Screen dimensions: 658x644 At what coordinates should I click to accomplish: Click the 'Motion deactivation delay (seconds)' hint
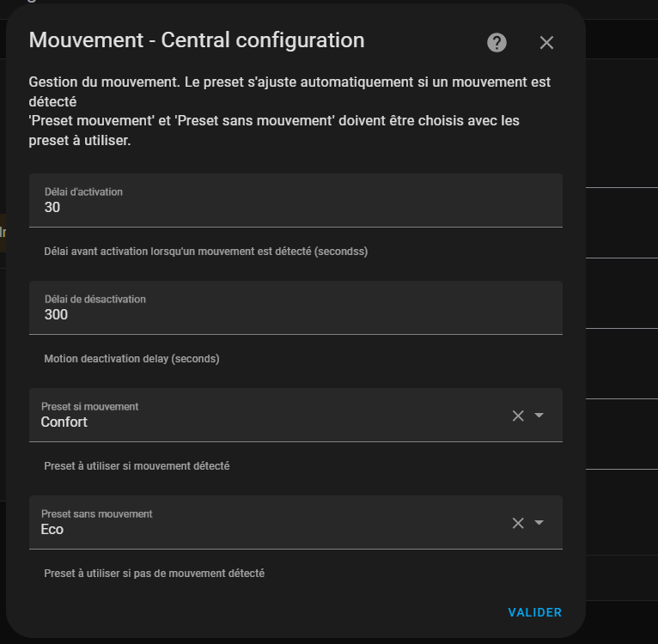pos(131,359)
